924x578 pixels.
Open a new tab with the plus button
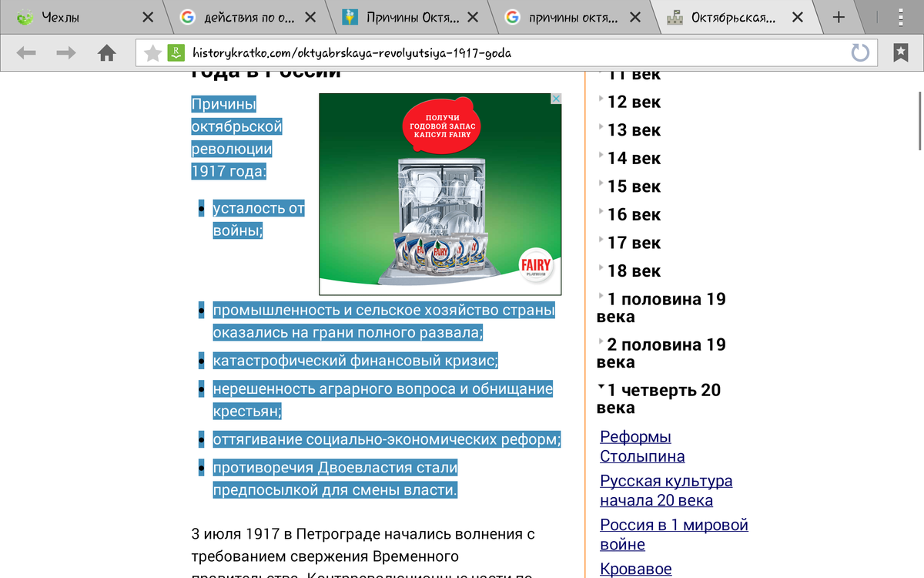pyautogui.click(x=839, y=17)
